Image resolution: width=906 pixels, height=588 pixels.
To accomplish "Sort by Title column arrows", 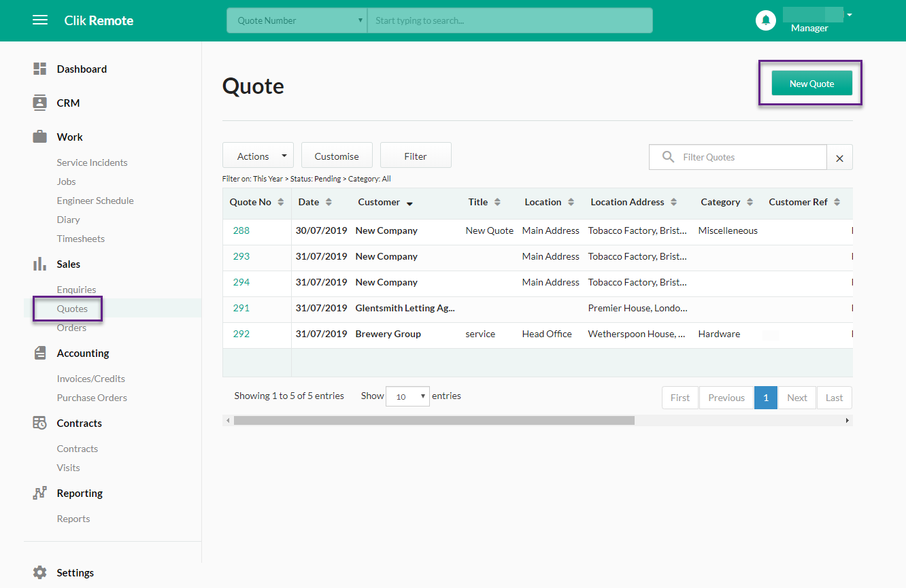I will 497,202.
